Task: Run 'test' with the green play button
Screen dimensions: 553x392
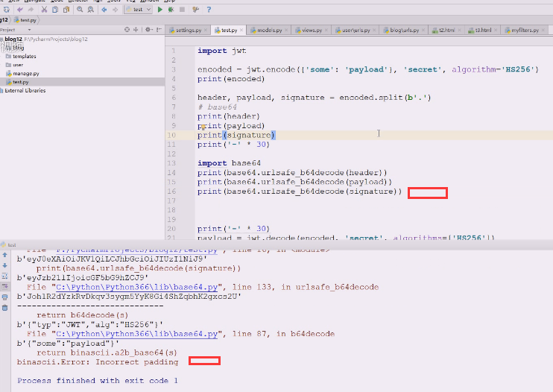Action: coord(159,10)
